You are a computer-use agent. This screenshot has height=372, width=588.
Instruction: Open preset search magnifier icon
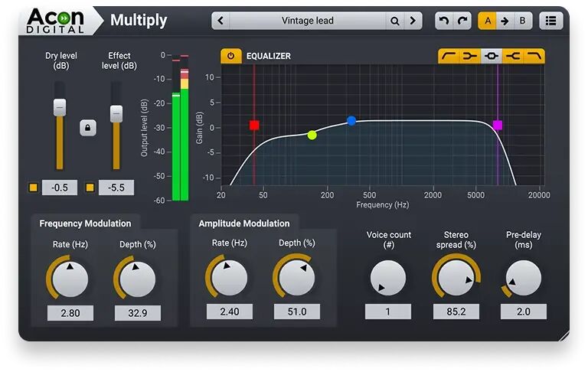coord(394,21)
